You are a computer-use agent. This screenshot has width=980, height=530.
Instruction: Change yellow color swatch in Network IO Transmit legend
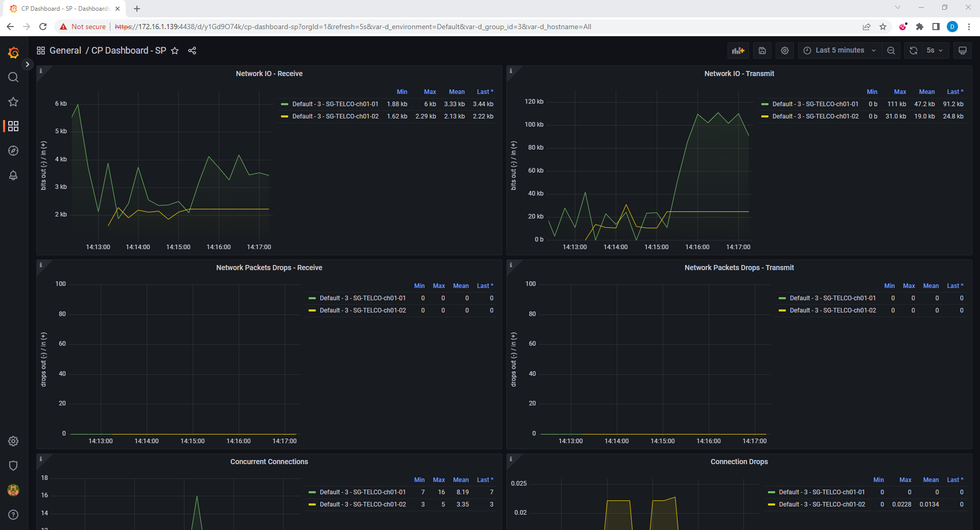point(765,116)
